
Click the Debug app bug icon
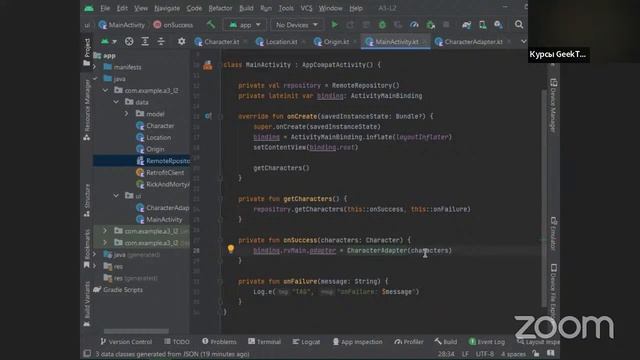[x=382, y=25]
